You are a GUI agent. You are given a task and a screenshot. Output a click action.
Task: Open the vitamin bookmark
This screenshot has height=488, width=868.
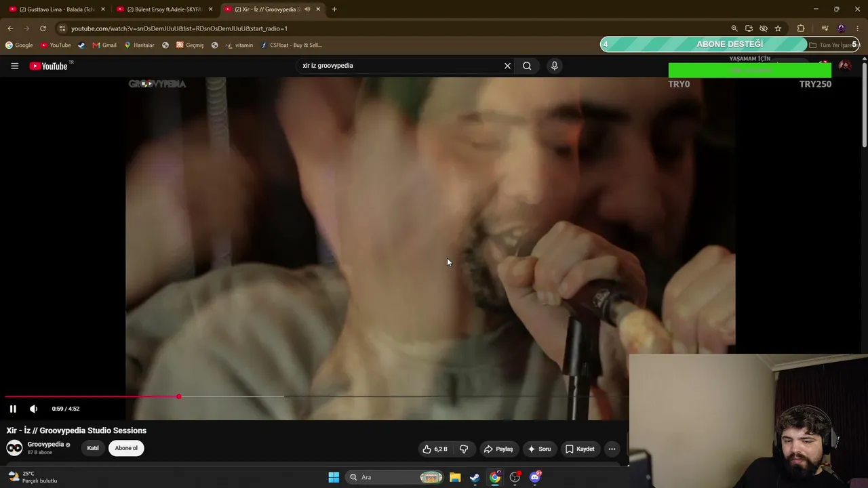pos(239,45)
